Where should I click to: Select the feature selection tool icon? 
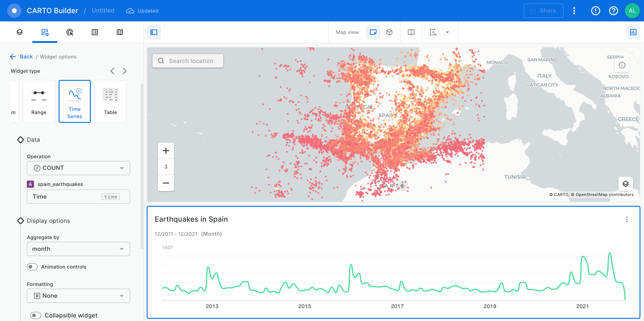433,32
